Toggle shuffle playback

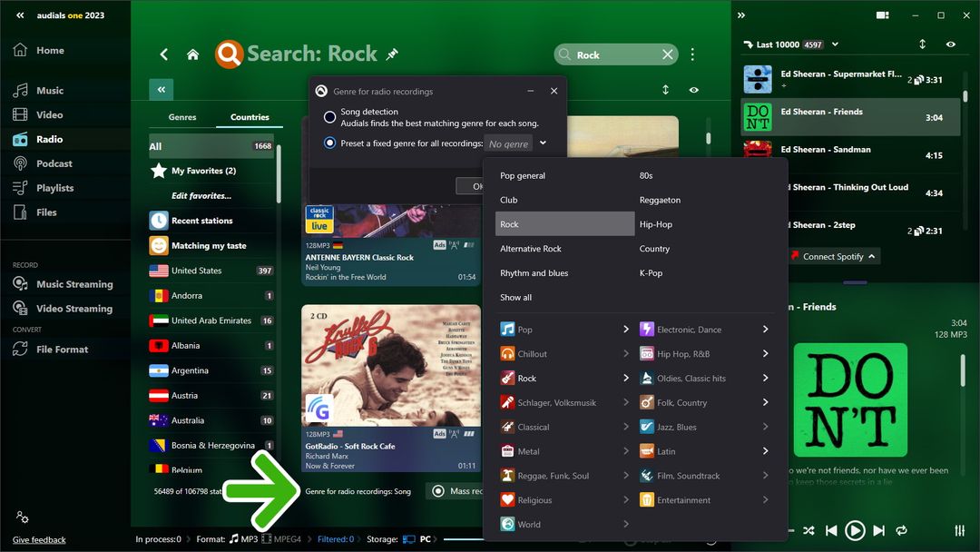808,530
